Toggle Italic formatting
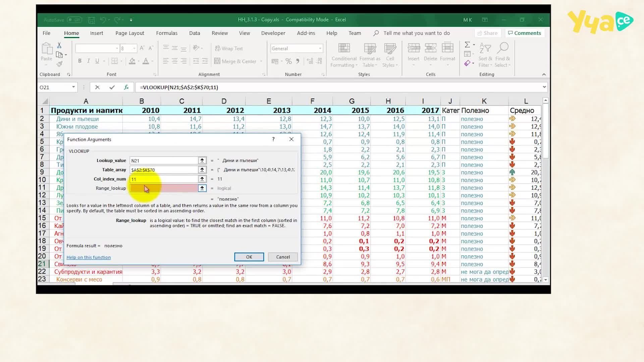This screenshot has height=362, width=644. click(x=88, y=61)
